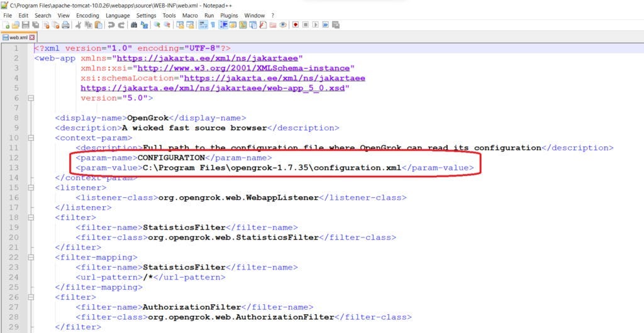Screen dimensions: 644x333
Task: Print the document via Print icon
Action: pyautogui.click(x=65, y=25)
